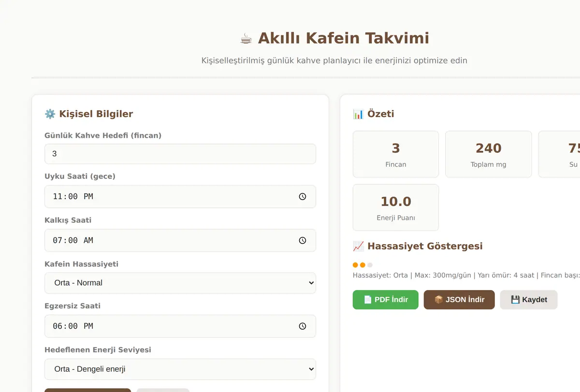580x392 pixels.
Task: Click the Kişisel Bilgiler section heading
Action: click(96, 114)
